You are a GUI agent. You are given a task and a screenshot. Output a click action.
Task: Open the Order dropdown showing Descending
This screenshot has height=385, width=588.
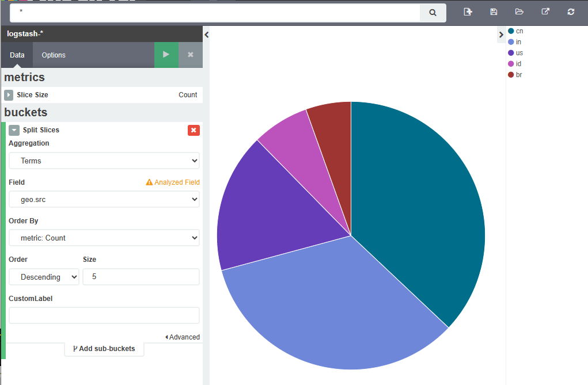click(44, 277)
